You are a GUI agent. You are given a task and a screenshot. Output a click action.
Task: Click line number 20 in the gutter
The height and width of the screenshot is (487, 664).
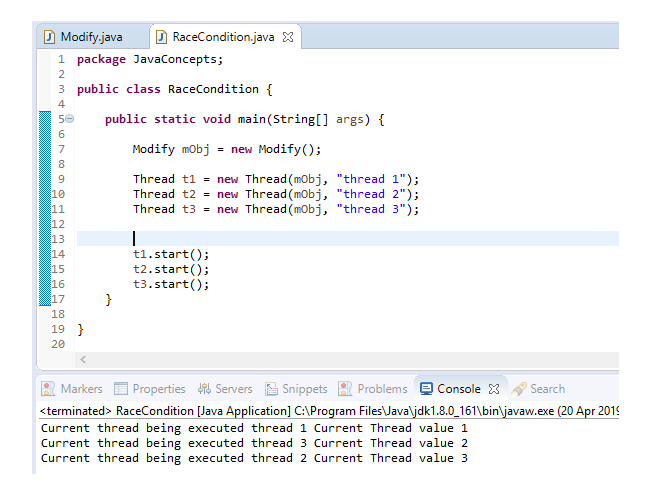coord(58,344)
